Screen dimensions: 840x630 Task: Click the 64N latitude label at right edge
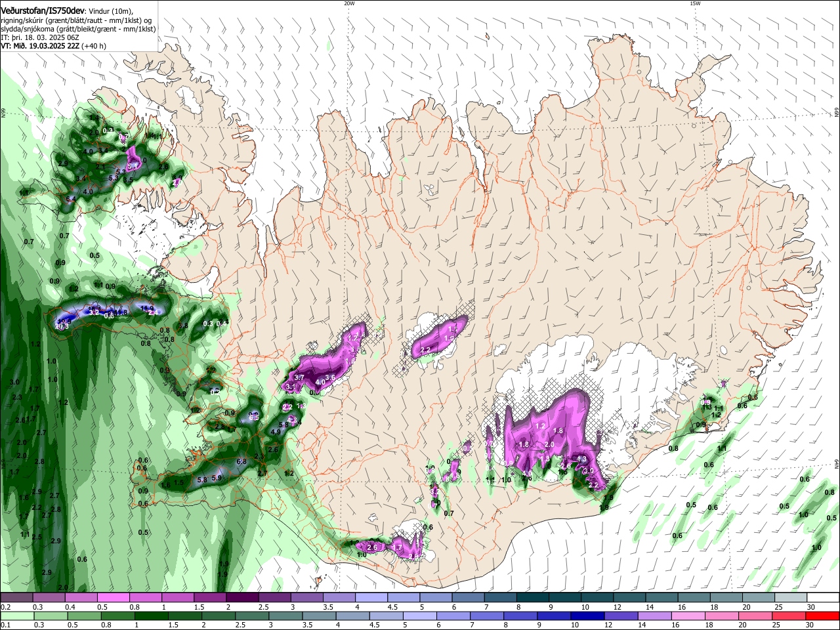837,464
